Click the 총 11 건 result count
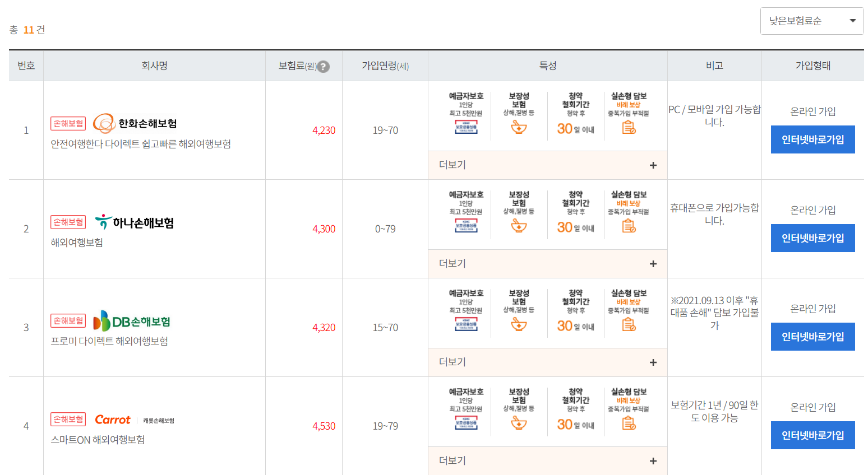 (27, 30)
